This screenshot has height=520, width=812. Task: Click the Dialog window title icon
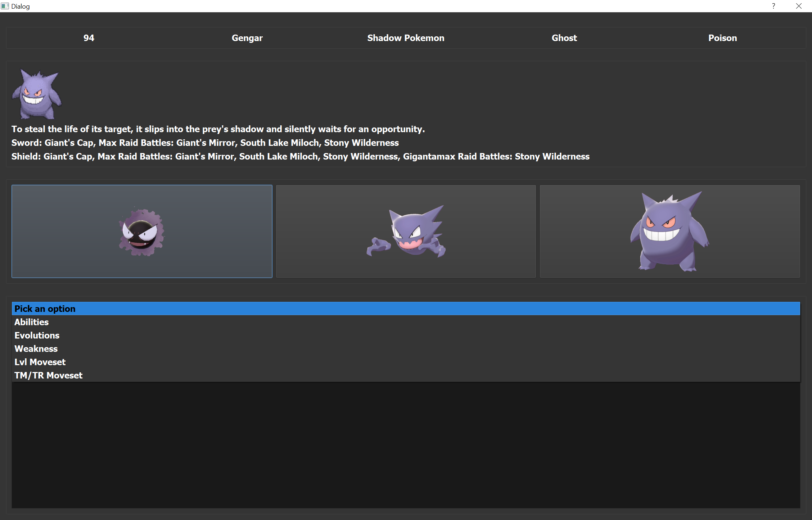tap(5, 6)
